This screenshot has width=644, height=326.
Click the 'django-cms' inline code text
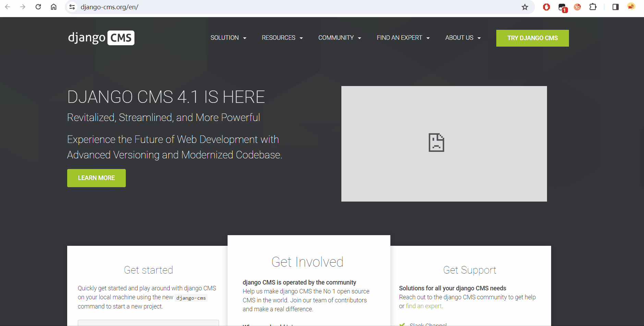pos(191,298)
